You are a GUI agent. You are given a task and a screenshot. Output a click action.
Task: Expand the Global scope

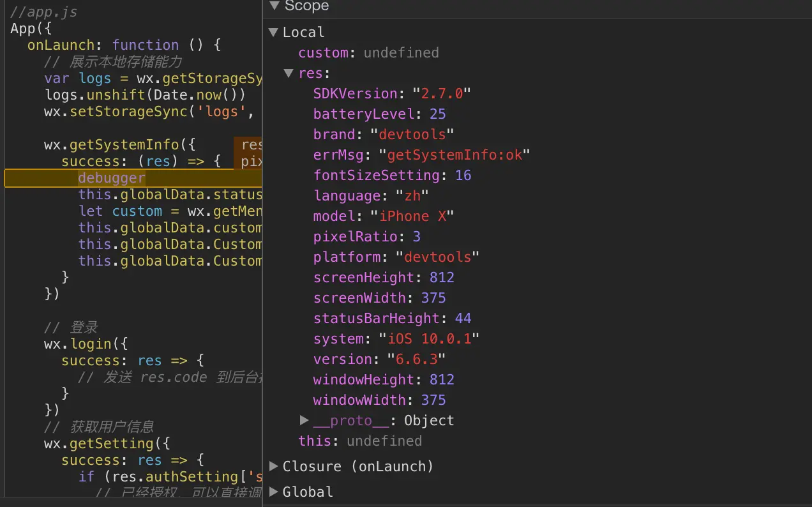[x=274, y=492]
